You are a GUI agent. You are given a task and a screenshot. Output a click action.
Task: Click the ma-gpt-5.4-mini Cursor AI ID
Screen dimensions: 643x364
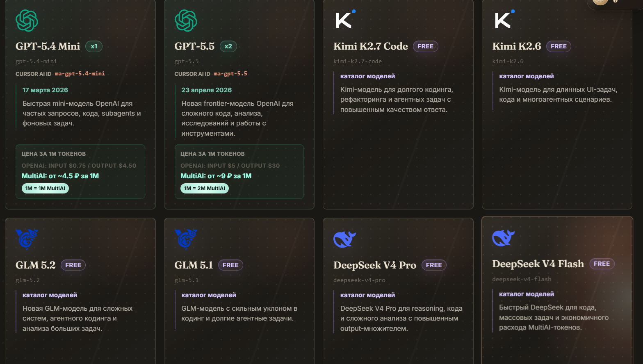[x=80, y=74]
